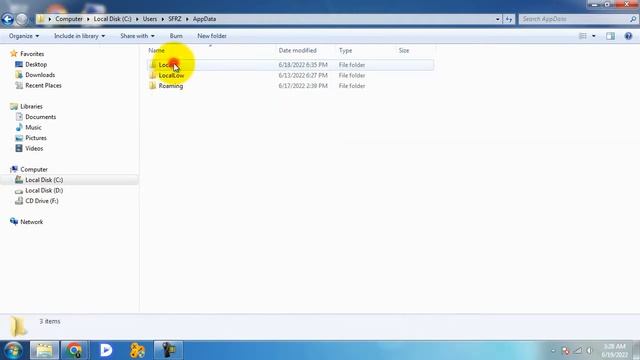Select AppData in the address breadcrumb
640x360 pixels.
[204, 19]
